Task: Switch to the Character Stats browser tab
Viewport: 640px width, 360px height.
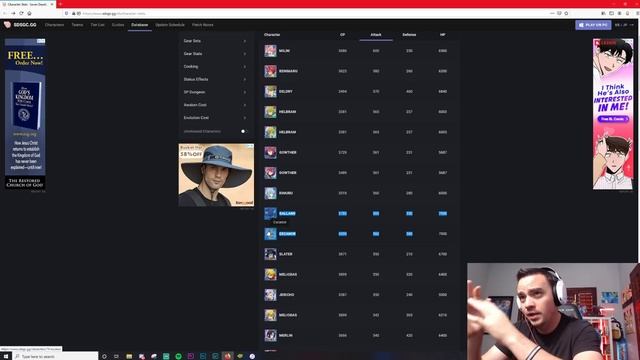Action: (x=28, y=4)
